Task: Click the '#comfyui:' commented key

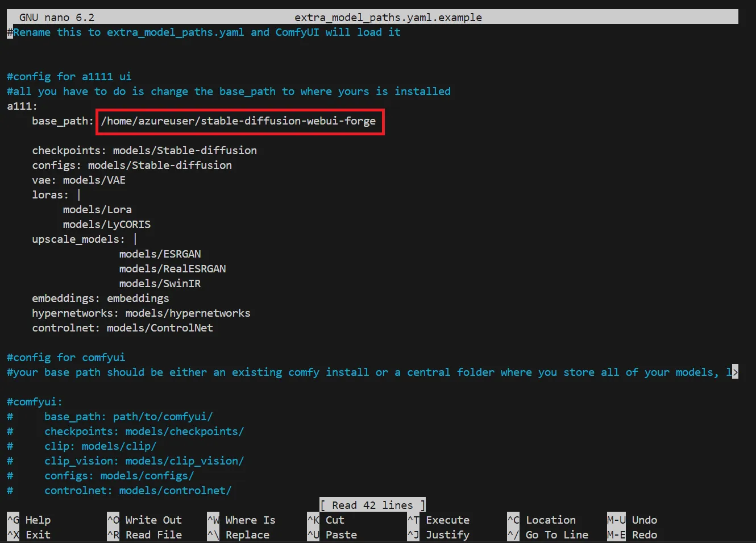Action: [35, 401]
